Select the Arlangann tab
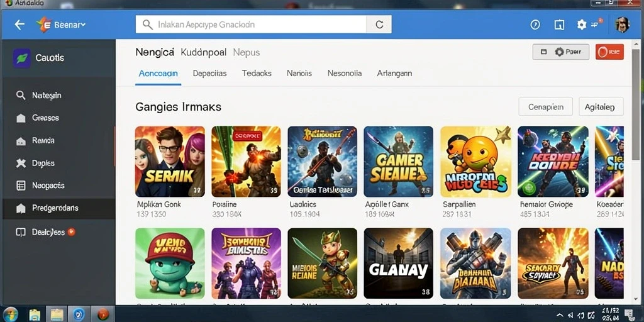Viewport: 644px width, 322px height. click(x=394, y=74)
